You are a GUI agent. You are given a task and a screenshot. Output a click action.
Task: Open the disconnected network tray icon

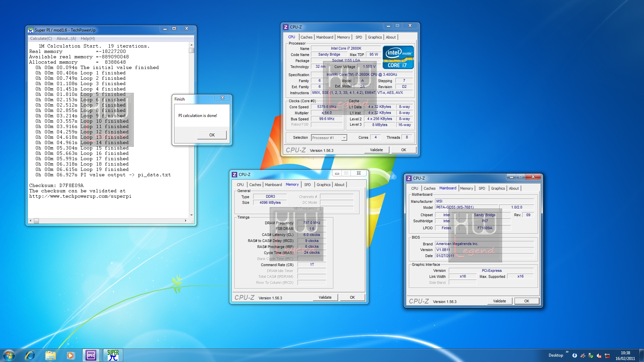click(607, 356)
